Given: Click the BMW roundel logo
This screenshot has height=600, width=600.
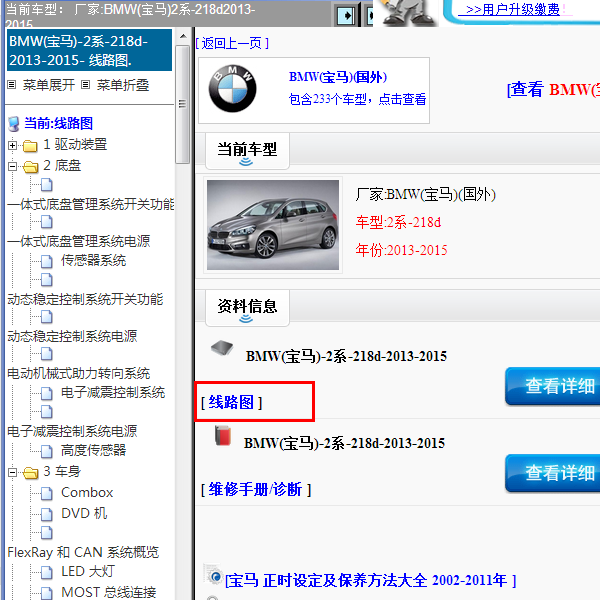Looking at the screenshot, I should [x=232, y=88].
